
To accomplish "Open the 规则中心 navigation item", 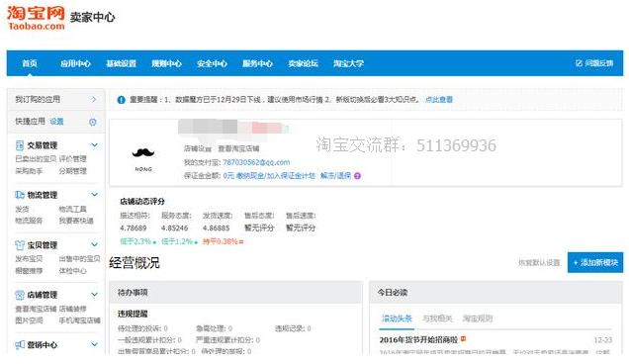I will 166,63.
